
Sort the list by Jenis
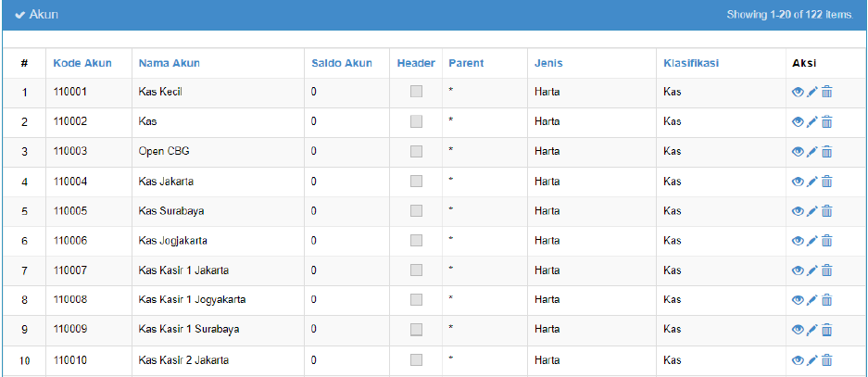(x=548, y=63)
